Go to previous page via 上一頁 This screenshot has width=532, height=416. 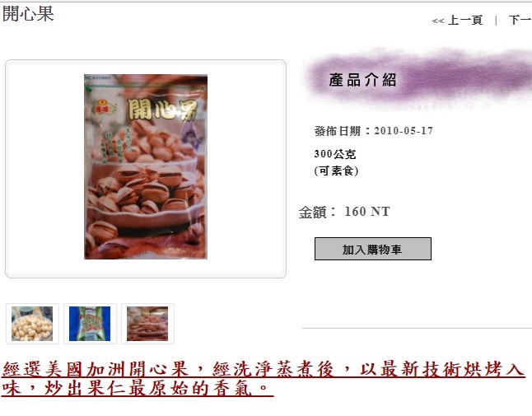[465, 20]
